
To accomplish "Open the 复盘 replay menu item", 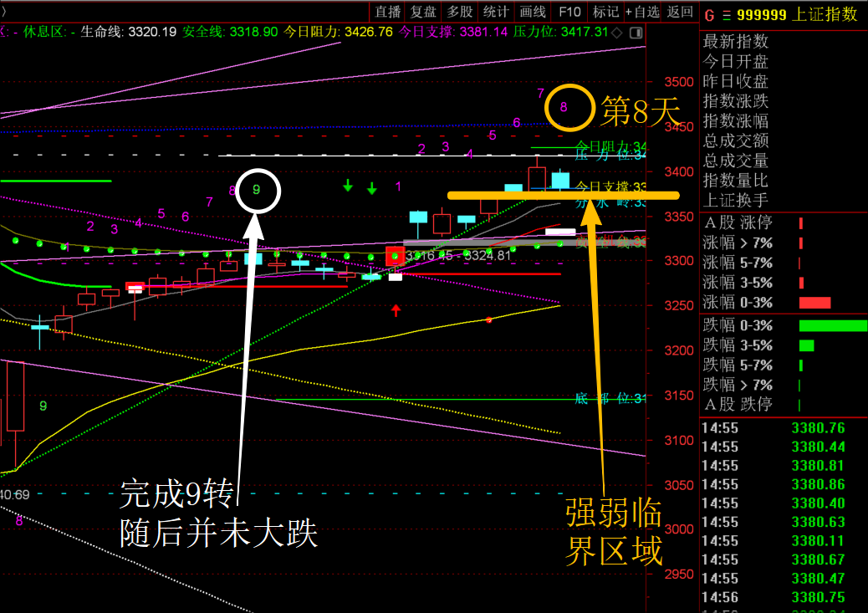I will tap(423, 12).
